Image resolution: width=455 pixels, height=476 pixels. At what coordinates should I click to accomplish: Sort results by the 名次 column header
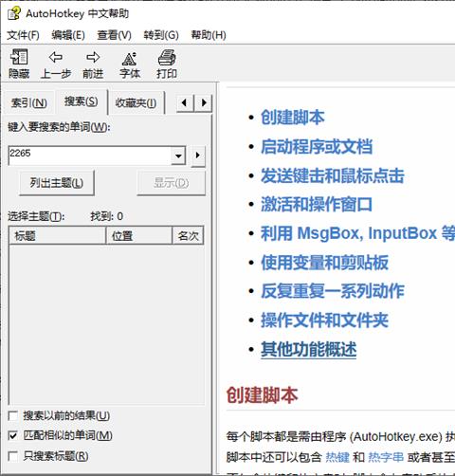[x=188, y=235]
